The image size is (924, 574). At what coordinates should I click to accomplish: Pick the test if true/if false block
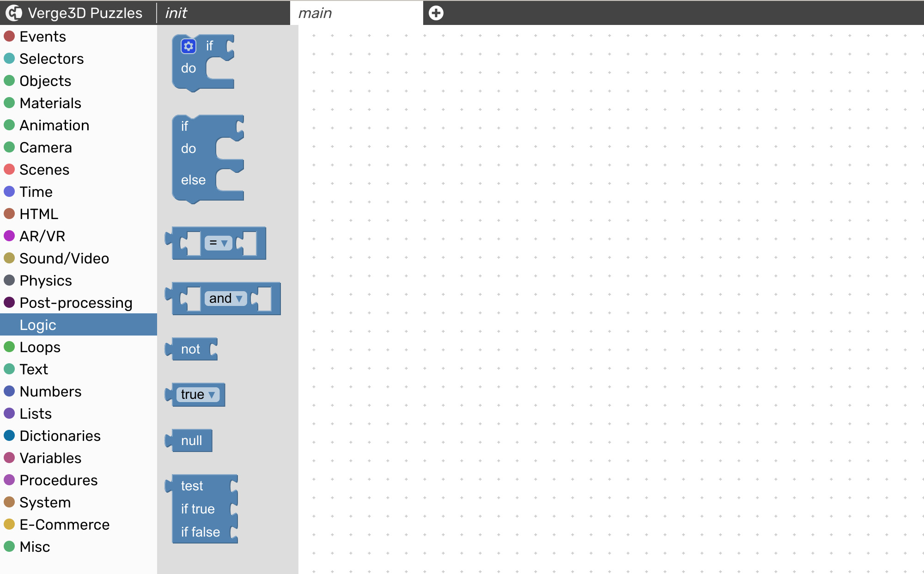tap(201, 509)
